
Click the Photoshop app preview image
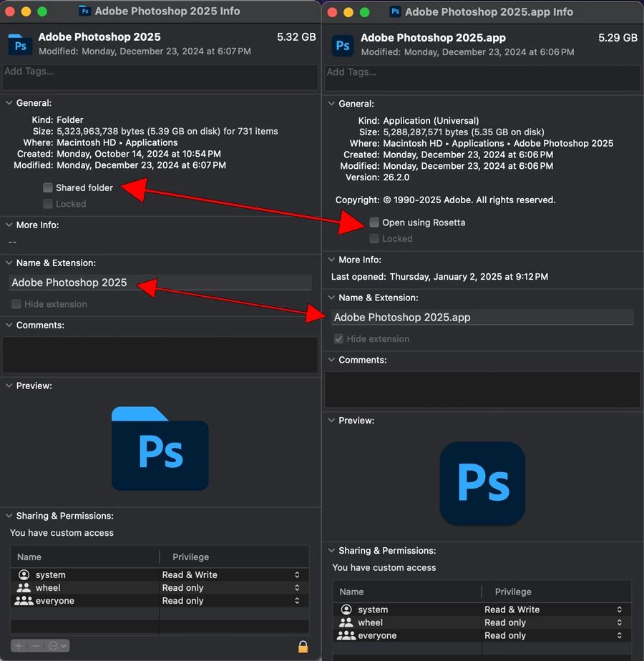click(482, 484)
